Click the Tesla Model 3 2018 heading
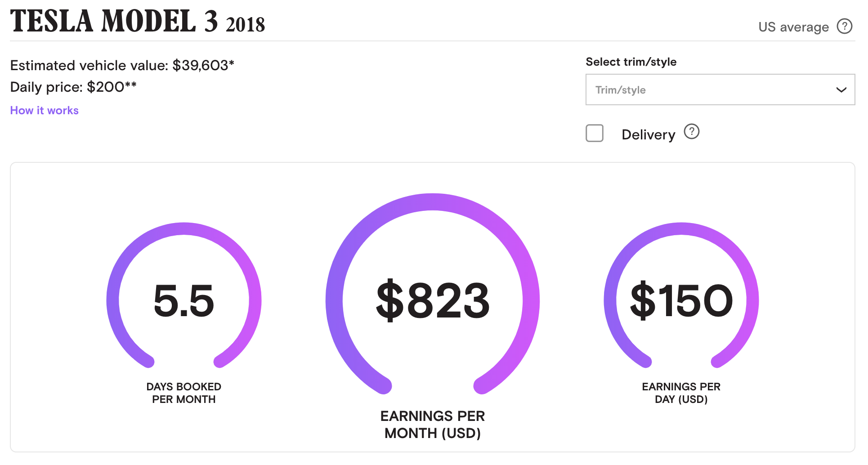The height and width of the screenshot is (465, 868). pos(138,21)
